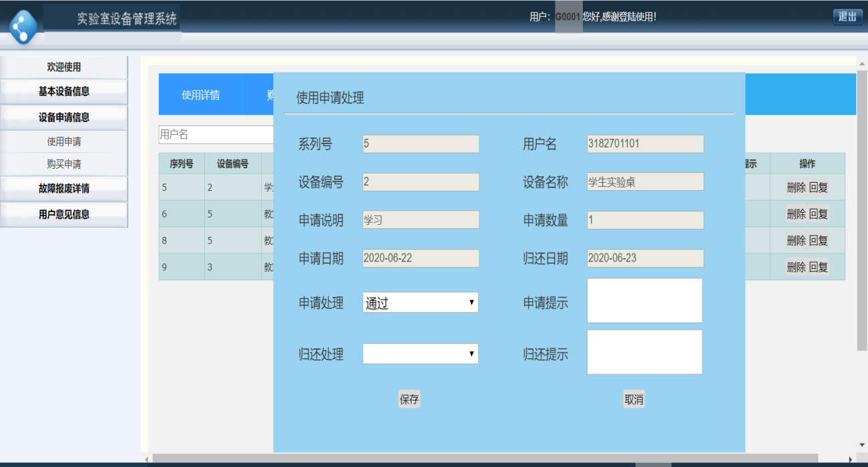Click the 归还日期 field 2020-06-23
868x467 pixels.
[x=645, y=258]
